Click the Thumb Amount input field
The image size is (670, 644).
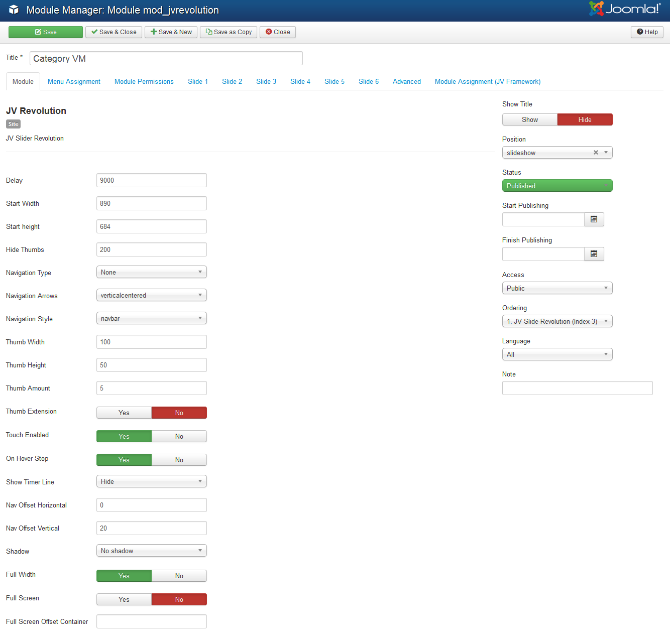[152, 388]
